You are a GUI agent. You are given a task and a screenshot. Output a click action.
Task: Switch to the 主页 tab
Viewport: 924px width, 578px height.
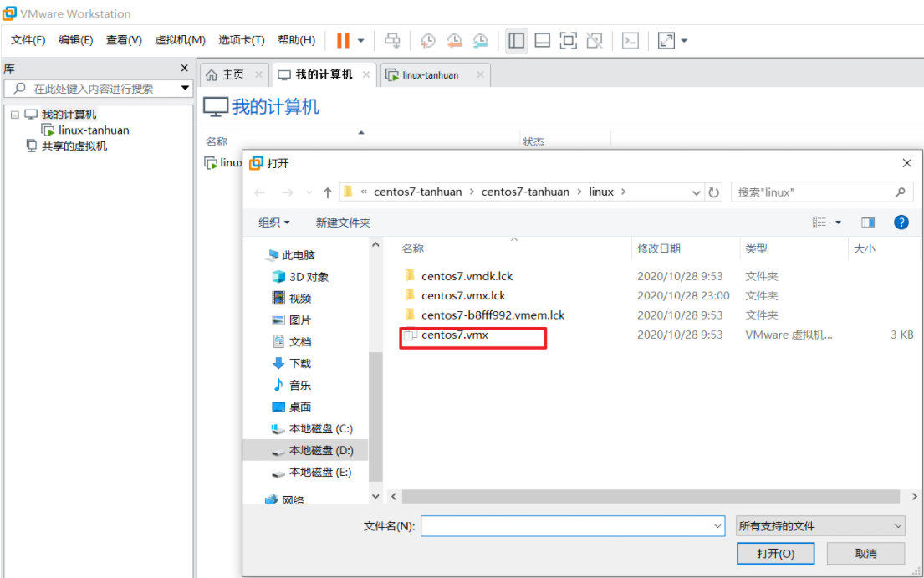pyautogui.click(x=233, y=74)
